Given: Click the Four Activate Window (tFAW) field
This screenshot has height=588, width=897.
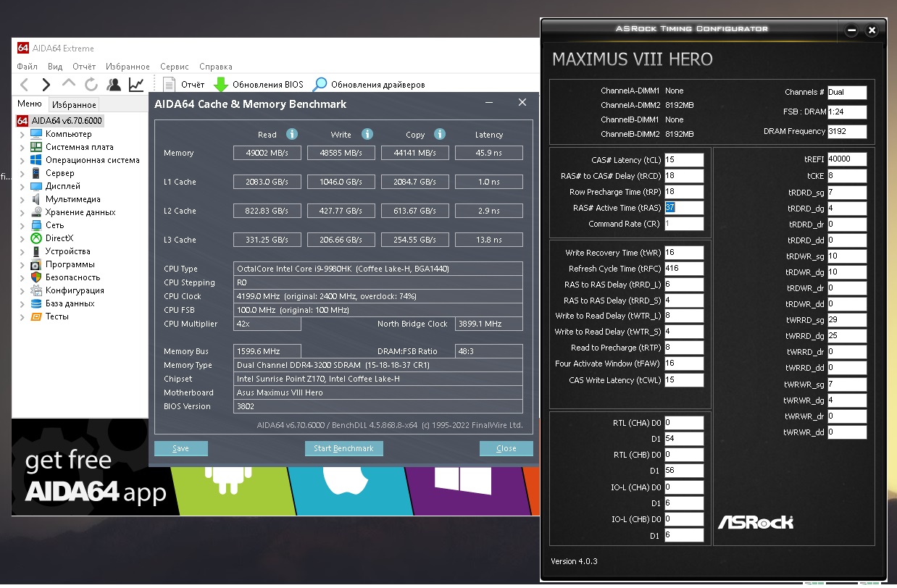Looking at the screenshot, I should (683, 364).
